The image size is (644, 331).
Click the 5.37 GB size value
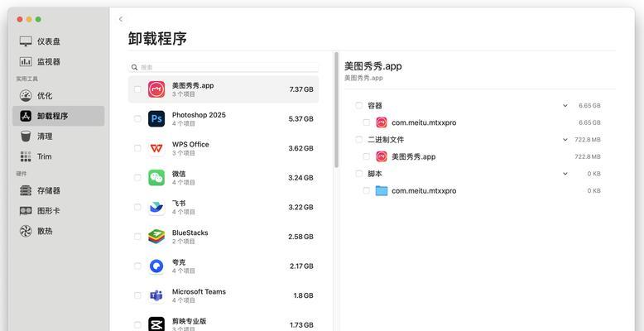pos(301,118)
